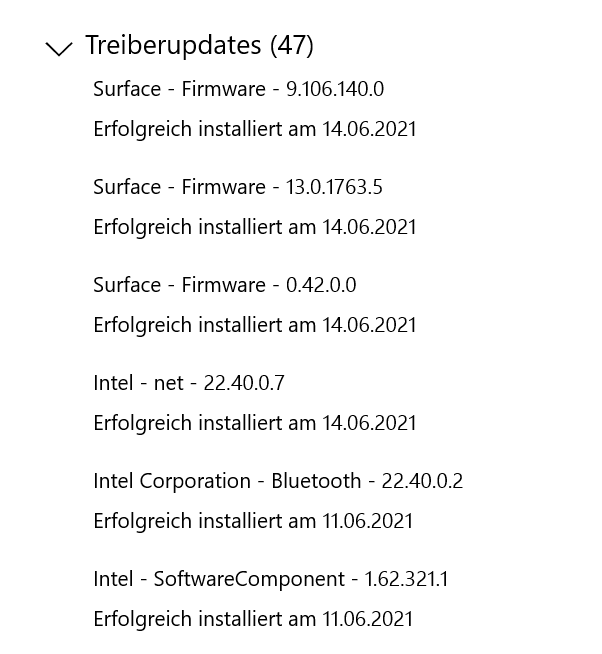Click the update count (47) in heading

[x=291, y=45]
